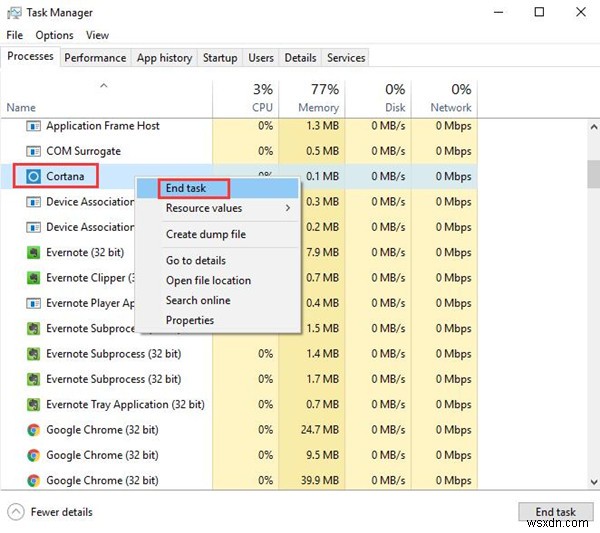
Task: Click the Evernote Clipper icon
Action: pos(33,278)
